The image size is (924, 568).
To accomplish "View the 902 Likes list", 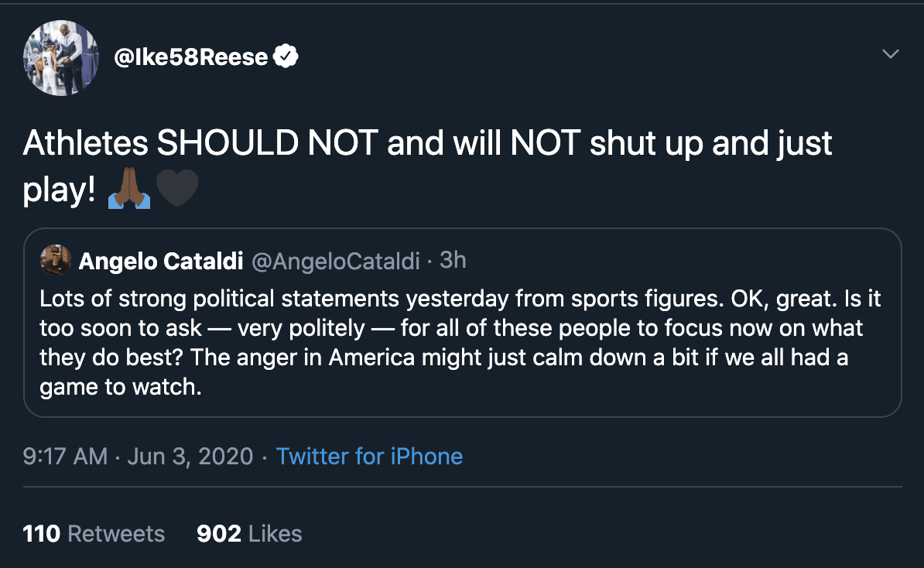I will (x=249, y=533).
